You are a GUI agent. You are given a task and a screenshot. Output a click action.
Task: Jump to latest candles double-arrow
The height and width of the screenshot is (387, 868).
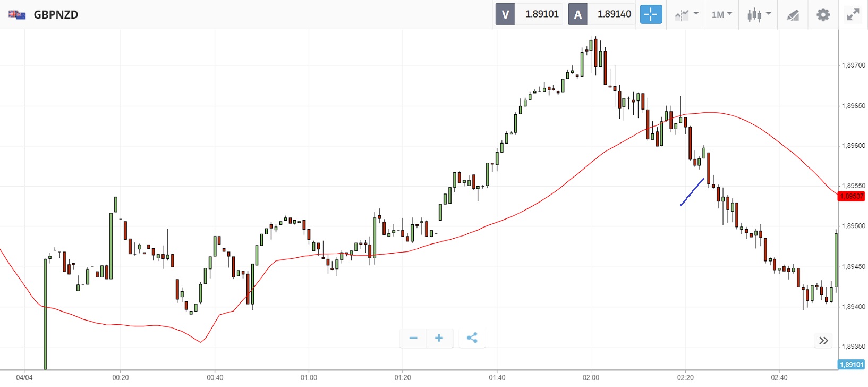[823, 341]
